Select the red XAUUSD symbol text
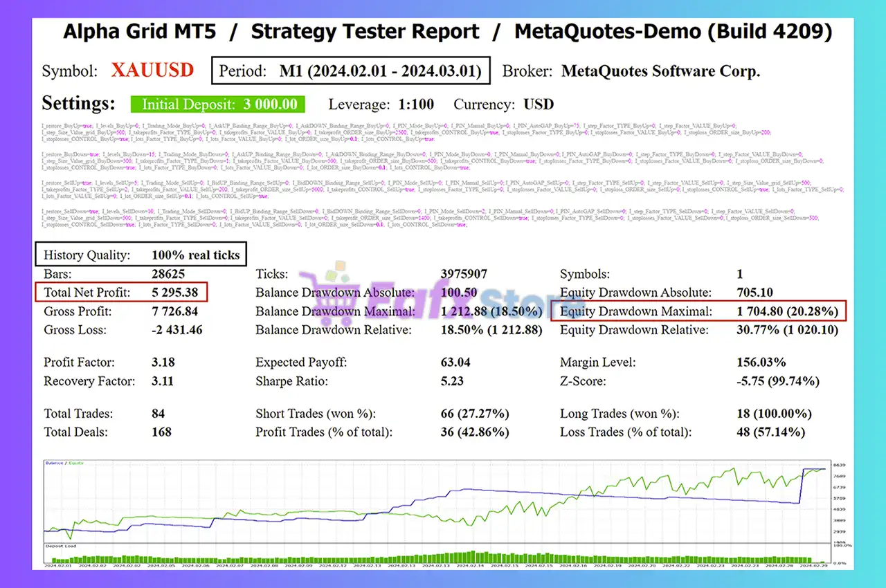 pyautogui.click(x=152, y=71)
